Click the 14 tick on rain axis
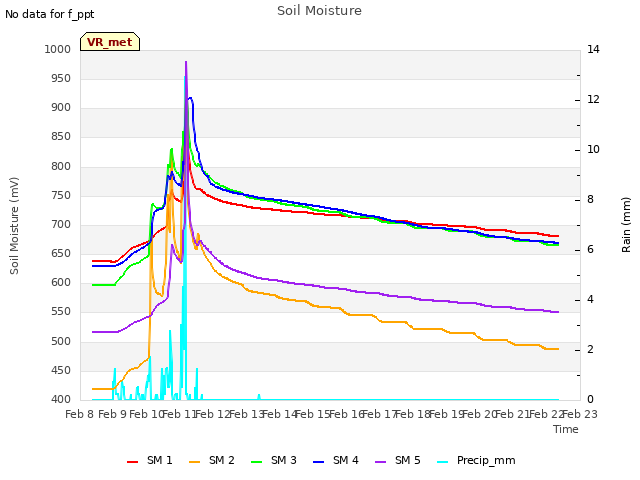This screenshot has width=640, height=480. coord(593,49)
